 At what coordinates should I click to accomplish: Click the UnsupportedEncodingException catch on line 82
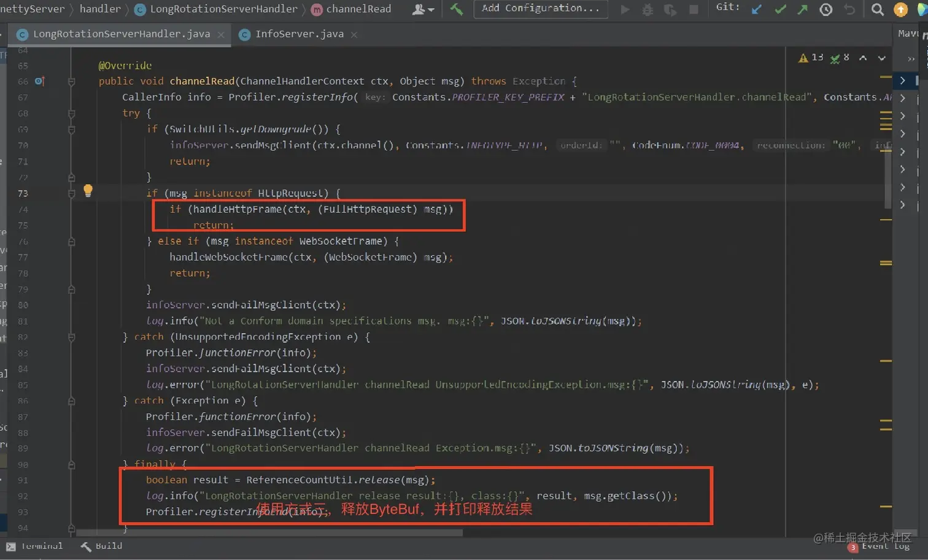[258, 337]
